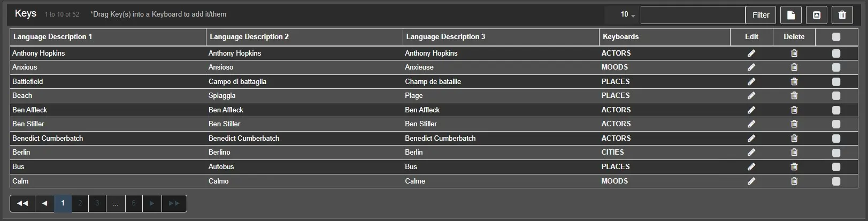
Task: Click the Filter button
Action: 761,15
